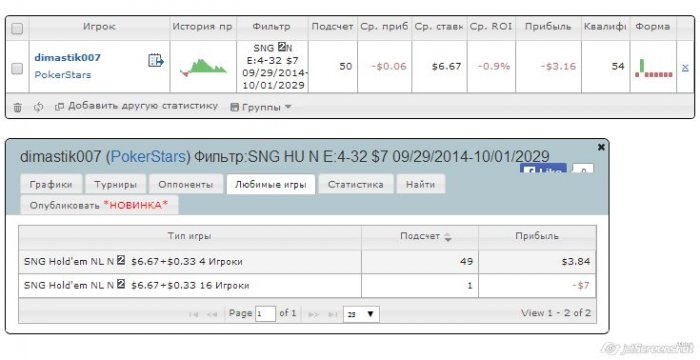Open profit history graph thumbnail
700x360 pixels.
tap(203, 67)
